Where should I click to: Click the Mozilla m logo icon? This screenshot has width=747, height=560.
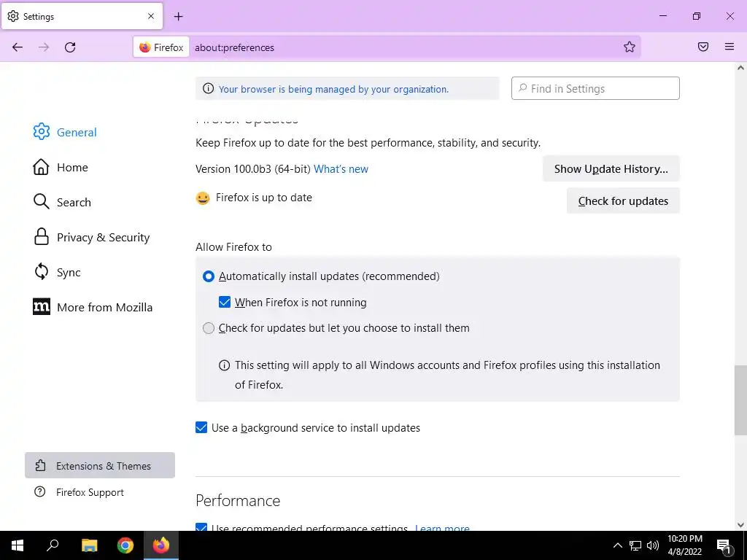click(42, 307)
